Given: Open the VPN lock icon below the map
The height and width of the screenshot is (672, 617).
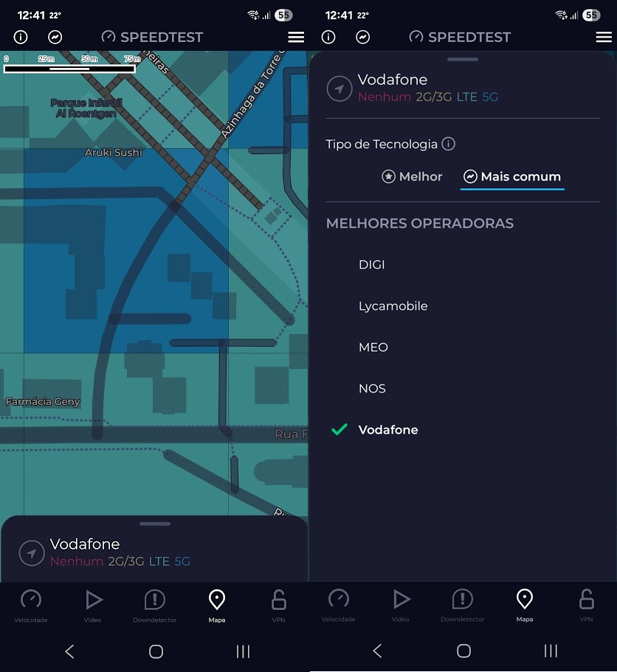Looking at the screenshot, I should 278,605.
